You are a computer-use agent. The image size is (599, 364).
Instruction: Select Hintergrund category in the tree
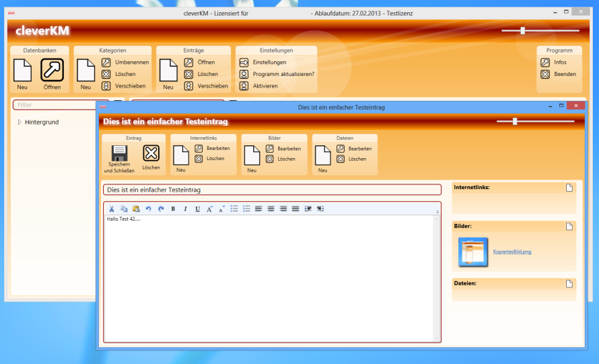tap(42, 122)
